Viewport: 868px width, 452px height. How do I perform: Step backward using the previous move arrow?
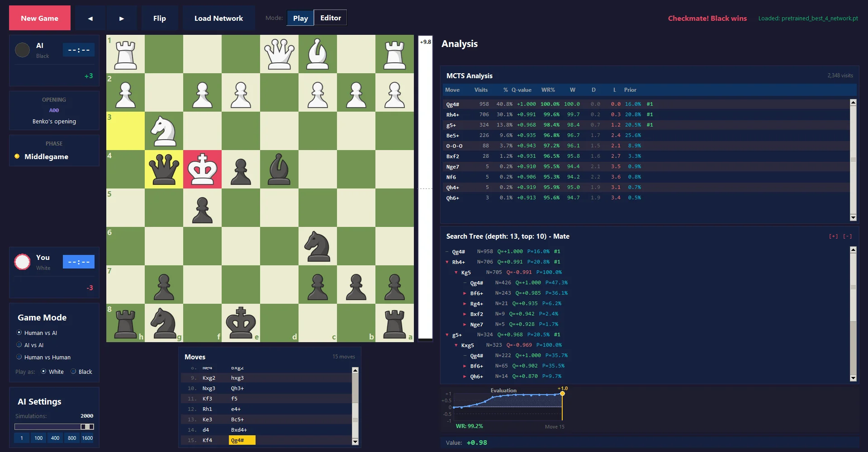[90, 18]
